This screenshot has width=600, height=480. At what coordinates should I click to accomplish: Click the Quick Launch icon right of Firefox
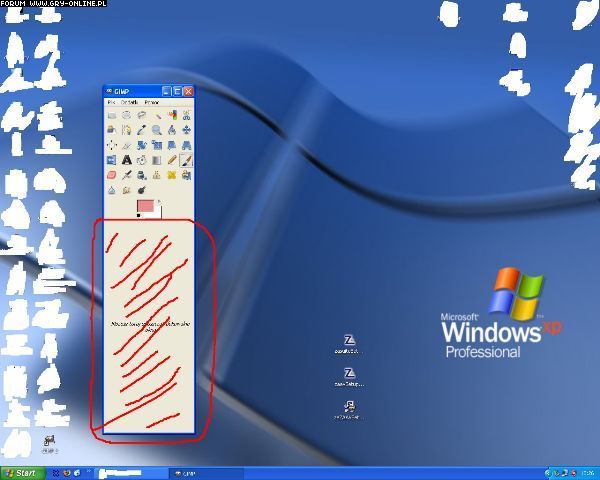[x=77, y=473]
